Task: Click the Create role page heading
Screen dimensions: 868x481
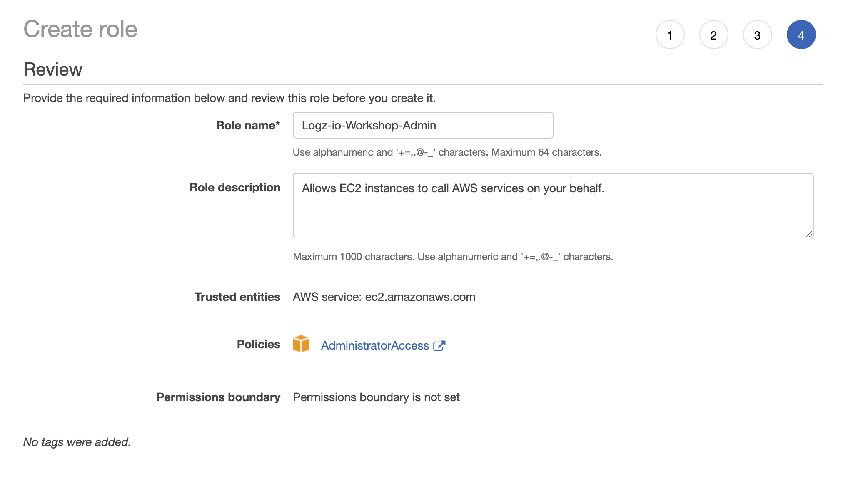Action: pos(80,29)
